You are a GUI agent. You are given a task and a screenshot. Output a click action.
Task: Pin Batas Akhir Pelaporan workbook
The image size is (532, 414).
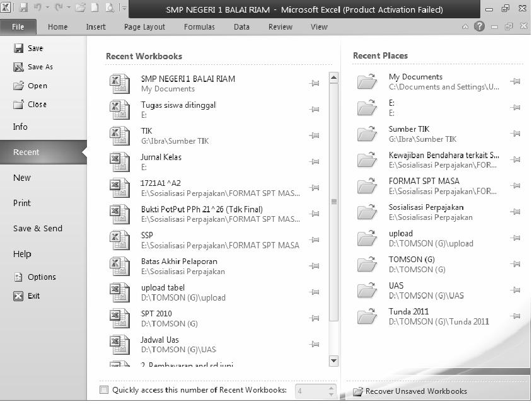tap(314, 266)
